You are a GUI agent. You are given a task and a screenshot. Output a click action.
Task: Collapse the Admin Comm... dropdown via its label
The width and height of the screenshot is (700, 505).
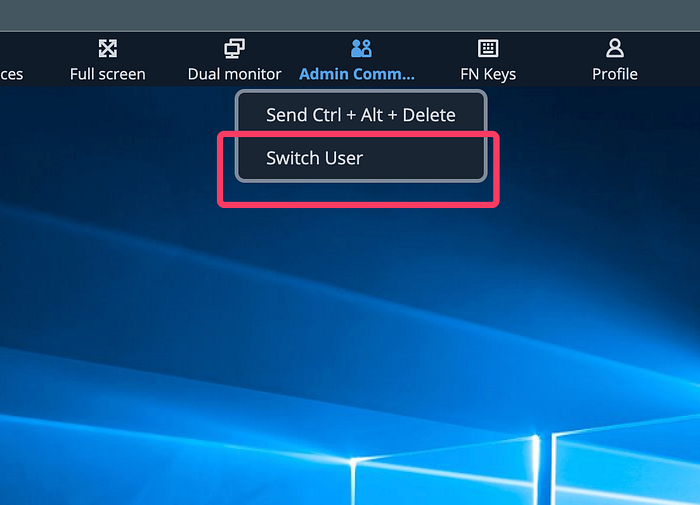(x=357, y=74)
